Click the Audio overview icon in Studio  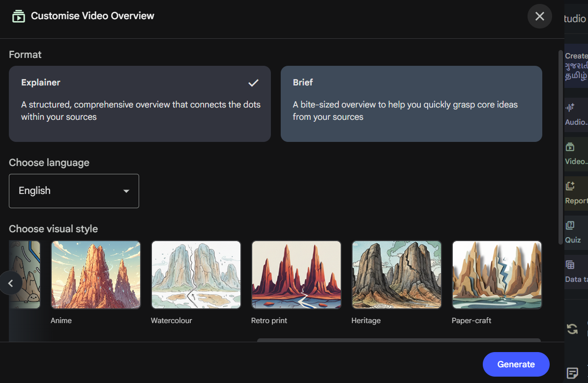pyautogui.click(x=570, y=108)
